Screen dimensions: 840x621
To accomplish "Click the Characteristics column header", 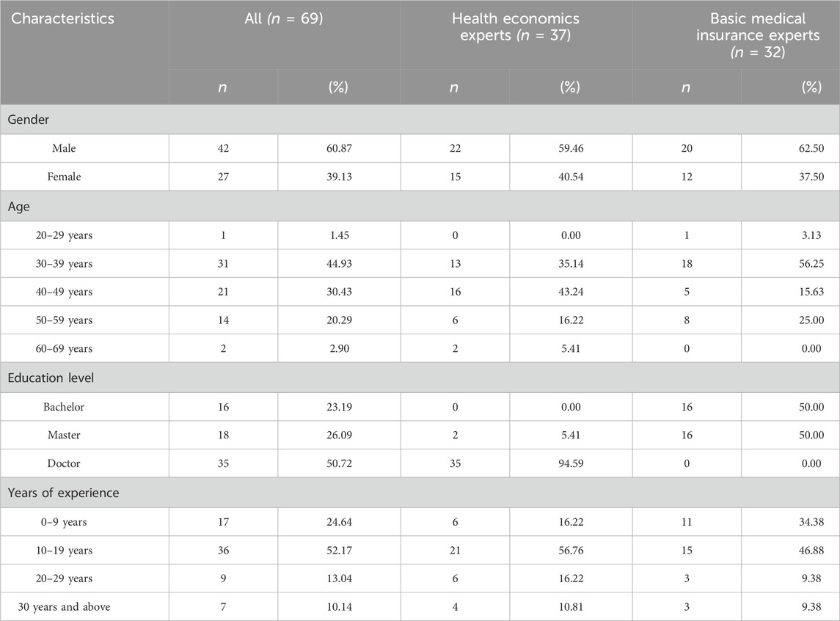I will (62, 19).
